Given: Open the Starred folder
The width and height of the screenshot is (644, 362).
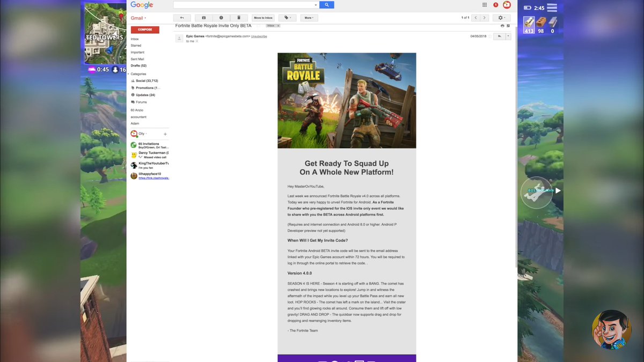Looking at the screenshot, I should 136,46.
